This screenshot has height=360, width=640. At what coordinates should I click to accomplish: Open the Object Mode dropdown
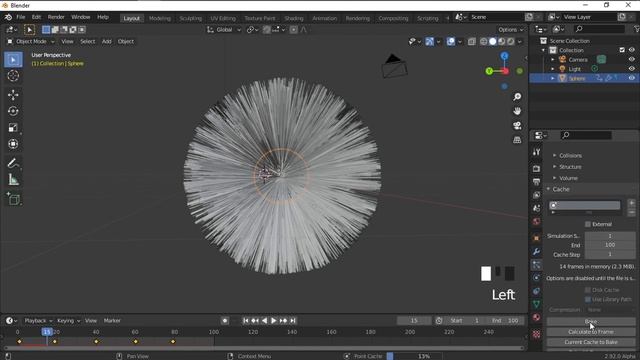(x=31, y=42)
